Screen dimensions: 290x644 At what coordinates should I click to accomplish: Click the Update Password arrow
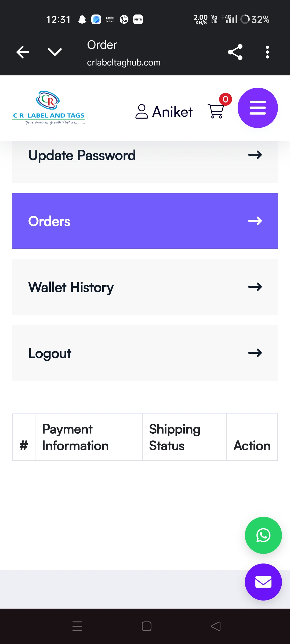[x=255, y=155]
